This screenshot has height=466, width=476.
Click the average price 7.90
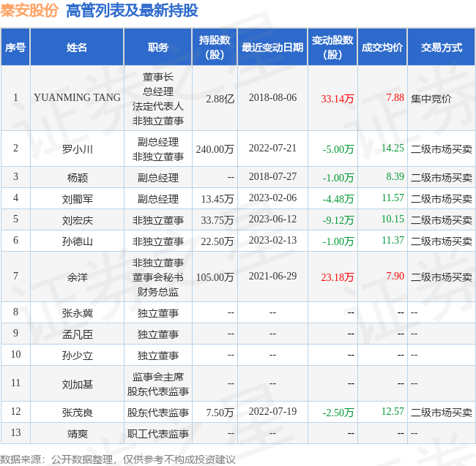(395, 276)
